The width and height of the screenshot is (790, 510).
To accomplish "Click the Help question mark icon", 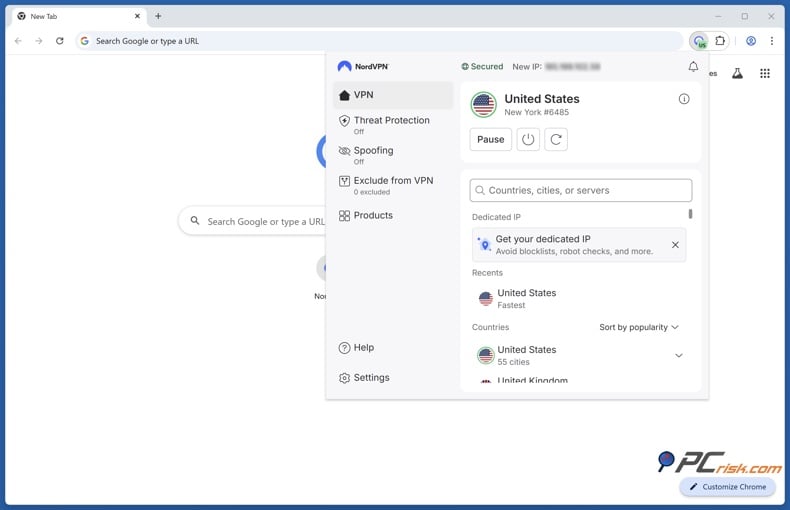I will (x=344, y=348).
